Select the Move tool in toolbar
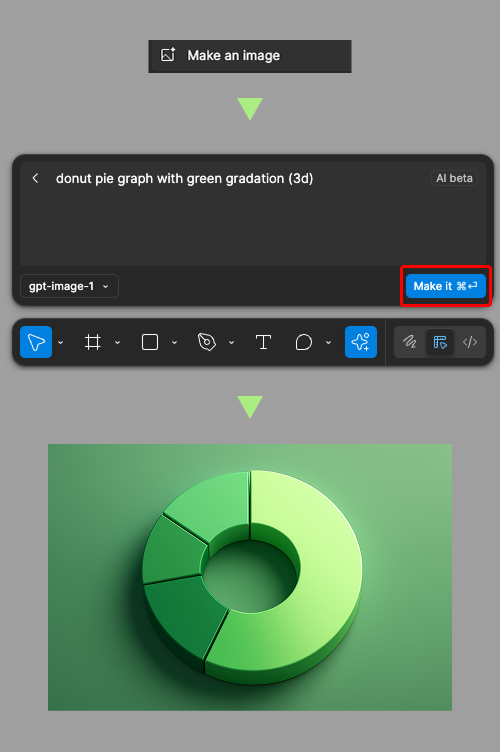Viewport: 500px width, 752px height. click(x=36, y=342)
